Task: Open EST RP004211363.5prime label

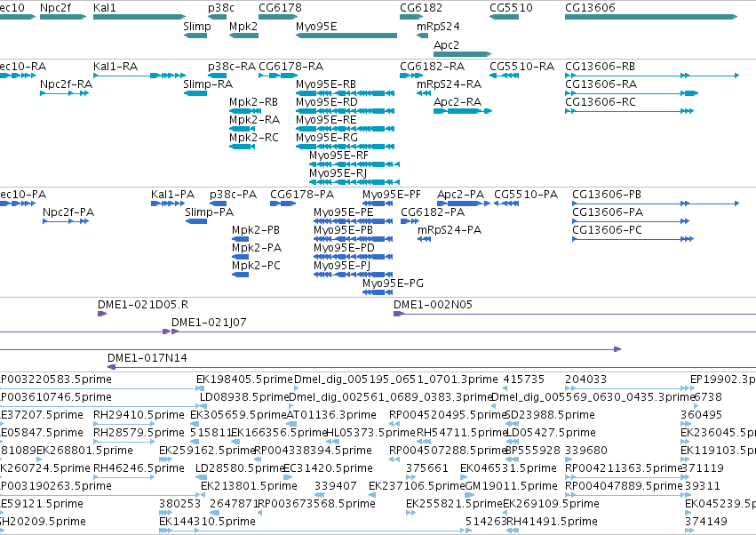Action: (x=624, y=468)
